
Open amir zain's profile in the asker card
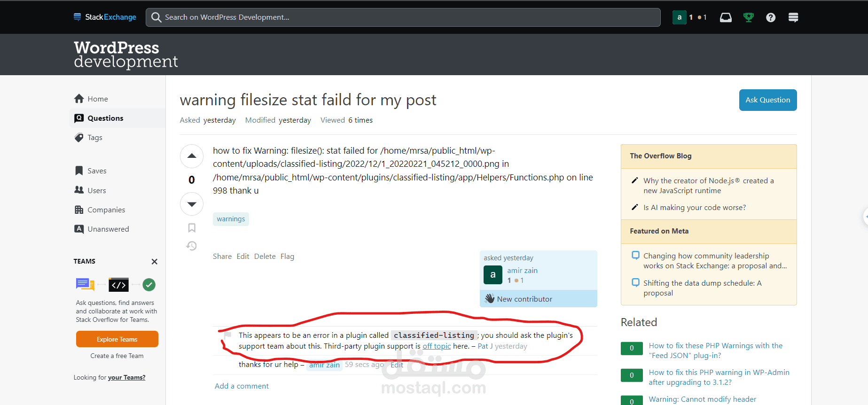coord(522,270)
